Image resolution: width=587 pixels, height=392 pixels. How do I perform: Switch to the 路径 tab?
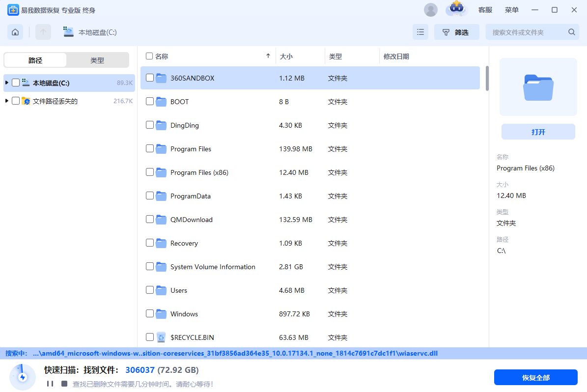coord(35,60)
